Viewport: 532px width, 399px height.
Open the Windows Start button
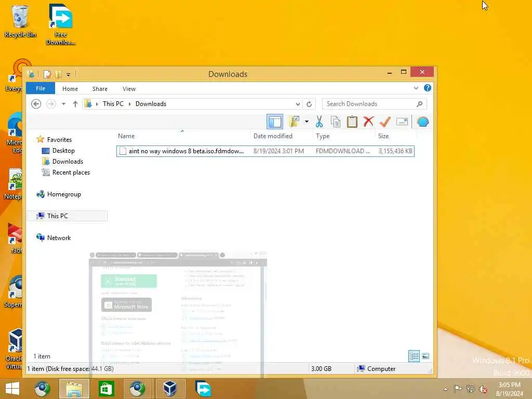click(x=12, y=389)
